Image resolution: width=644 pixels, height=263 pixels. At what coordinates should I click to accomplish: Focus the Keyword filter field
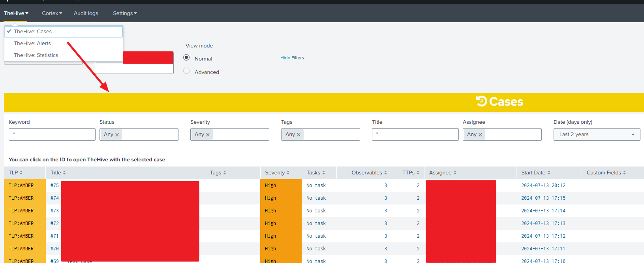pos(52,134)
